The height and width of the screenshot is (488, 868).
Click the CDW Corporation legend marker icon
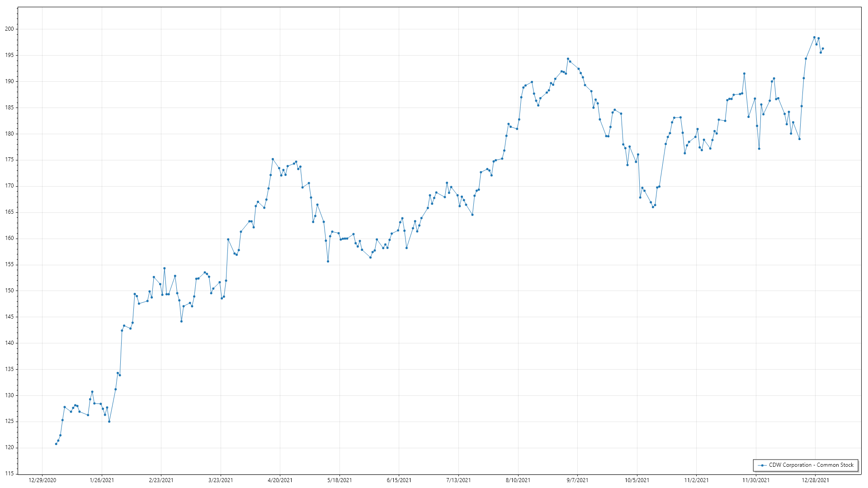(x=762, y=465)
